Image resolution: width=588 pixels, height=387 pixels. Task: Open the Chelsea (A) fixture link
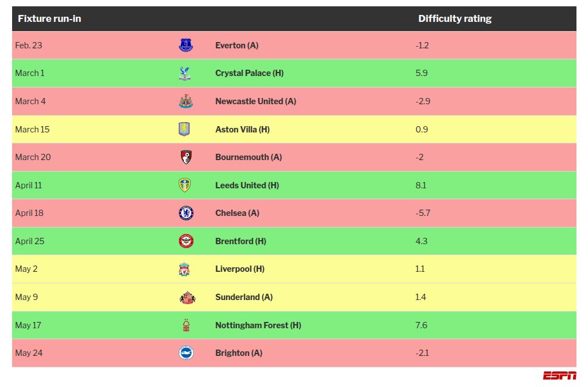click(237, 213)
